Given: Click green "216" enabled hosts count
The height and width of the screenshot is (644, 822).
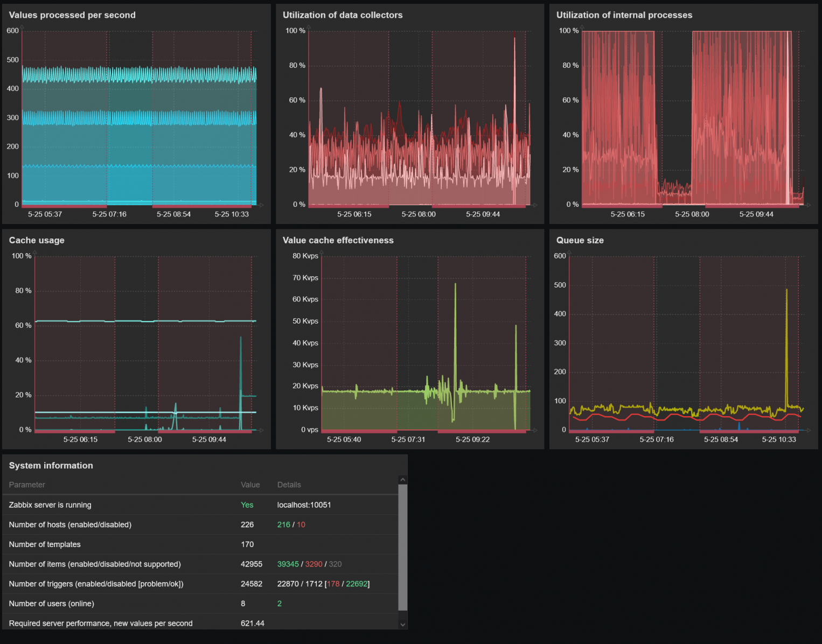Looking at the screenshot, I should tap(283, 524).
